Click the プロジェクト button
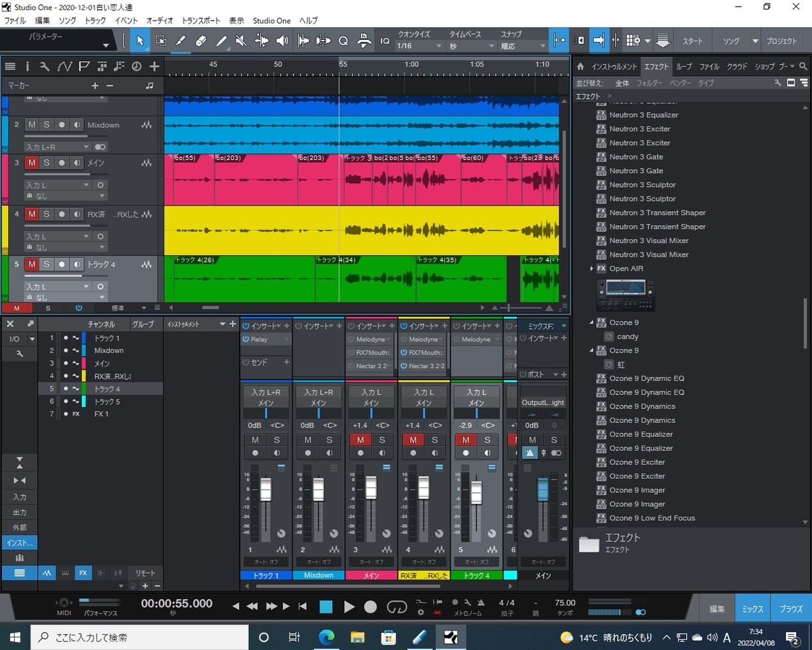This screenshot has width=812, height=650. (x=781, y=41)
